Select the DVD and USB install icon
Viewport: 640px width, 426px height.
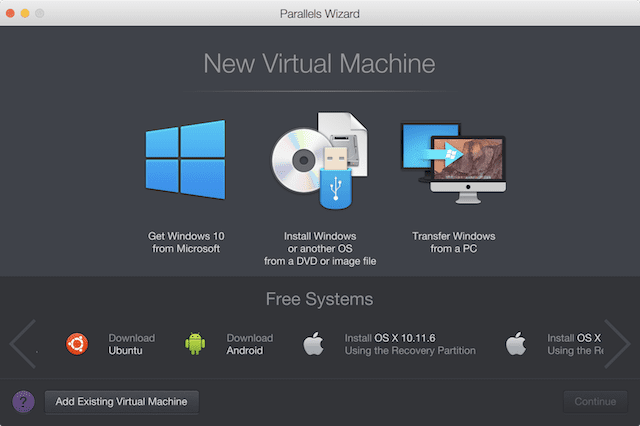320,160
